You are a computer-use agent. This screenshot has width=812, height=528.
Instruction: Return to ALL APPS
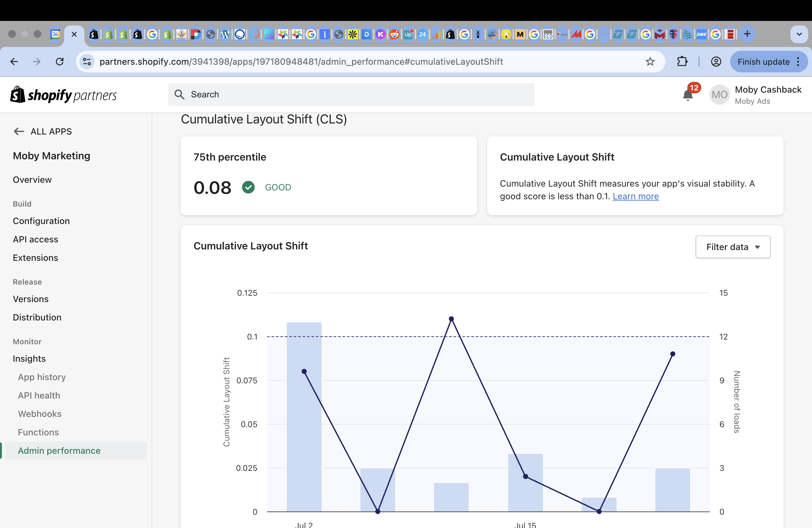coord(43,131)
